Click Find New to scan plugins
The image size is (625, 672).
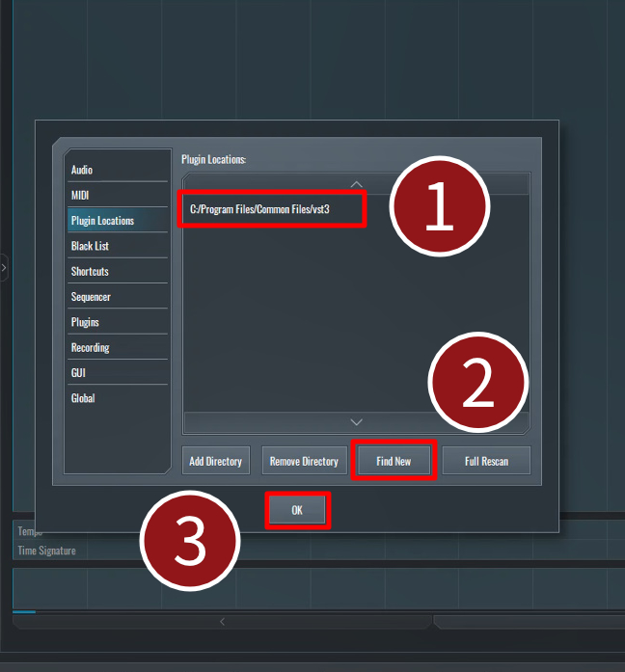(394, 461)
